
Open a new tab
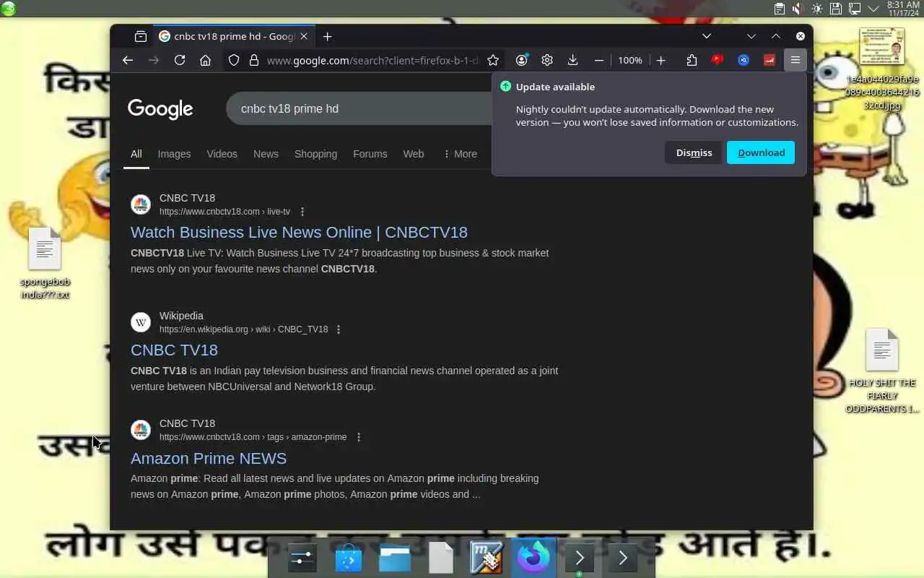click(328, 36)
